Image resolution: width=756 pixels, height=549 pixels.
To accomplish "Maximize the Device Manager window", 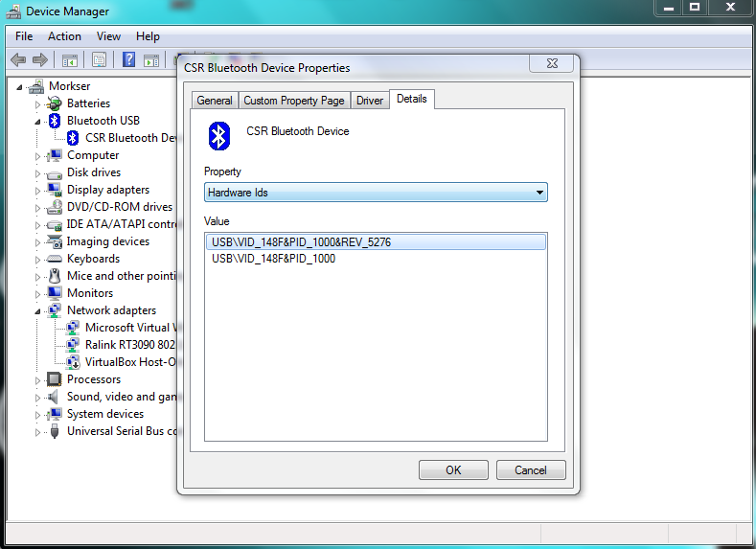I will (695, 8).
